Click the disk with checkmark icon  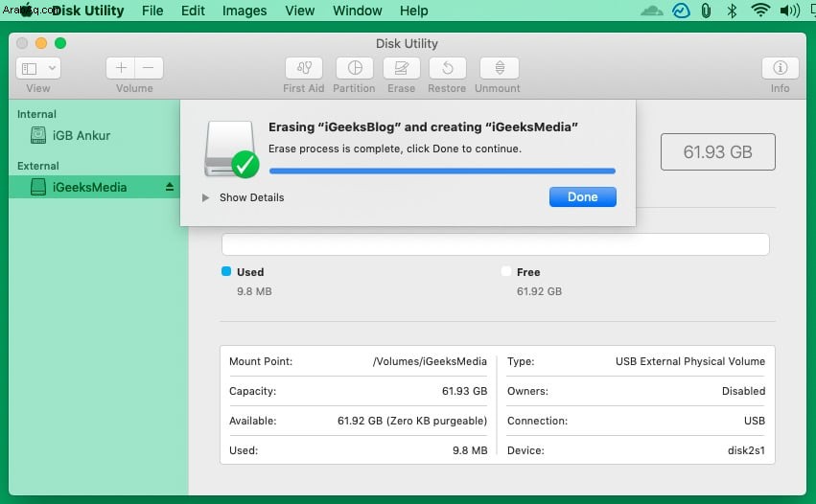pos(232,149)
